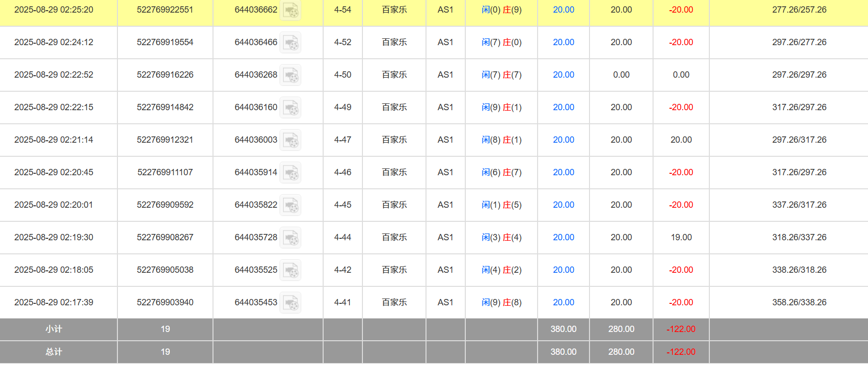
Task: Click the 小计 subtotal row label
Action: point(54,329)
